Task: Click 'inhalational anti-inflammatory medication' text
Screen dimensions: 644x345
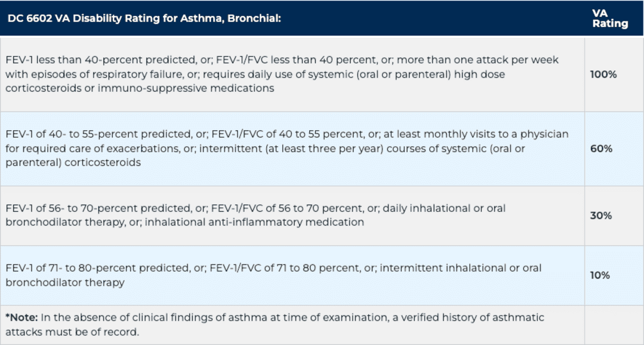Action: point(254,222)
